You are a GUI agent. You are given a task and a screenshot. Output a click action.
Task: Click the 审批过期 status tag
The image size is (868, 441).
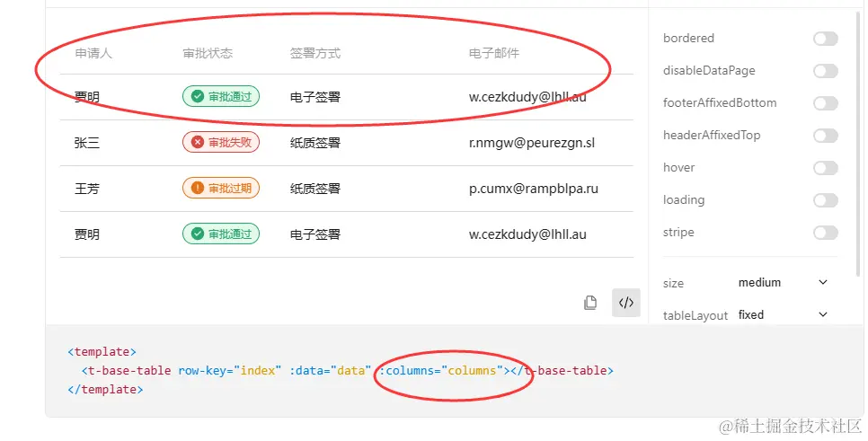point(221,188)
